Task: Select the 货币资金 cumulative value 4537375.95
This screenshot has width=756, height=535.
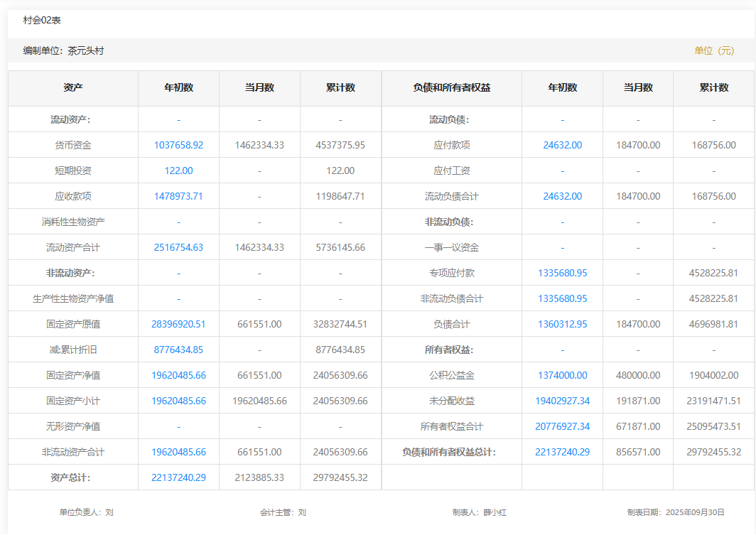Action: click(340, 145)
